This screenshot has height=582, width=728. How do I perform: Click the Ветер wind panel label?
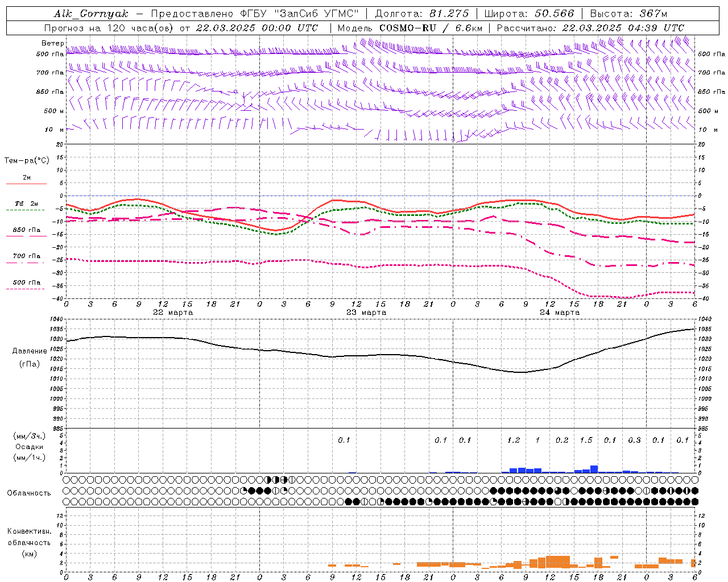(x=52, y=43)
